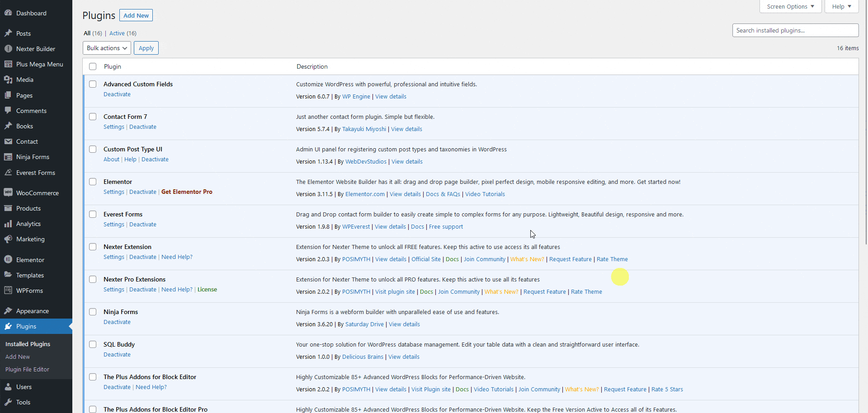Select the Everest Forms plugin checkbox

tap(93, 214)
